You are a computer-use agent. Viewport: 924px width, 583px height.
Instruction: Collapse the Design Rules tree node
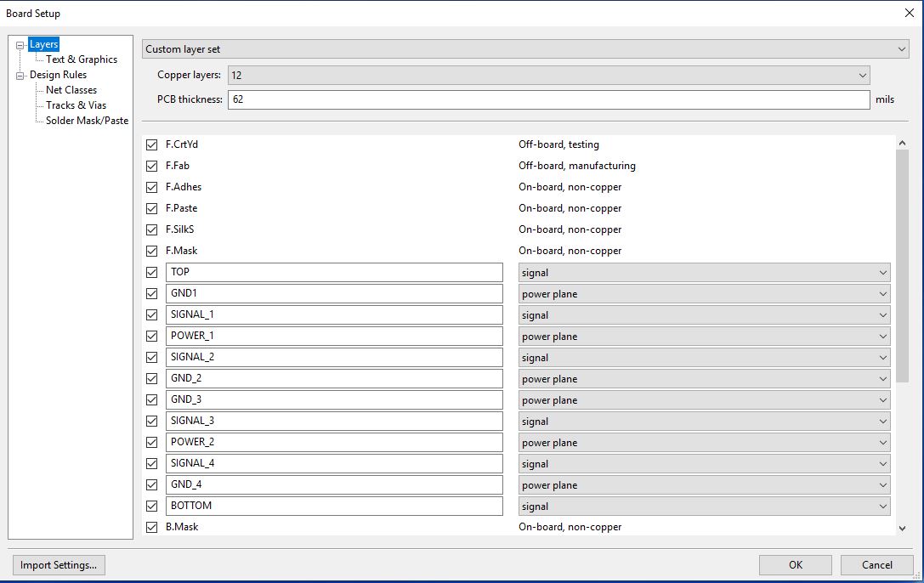pyautogui.click(x=20, y=75)
